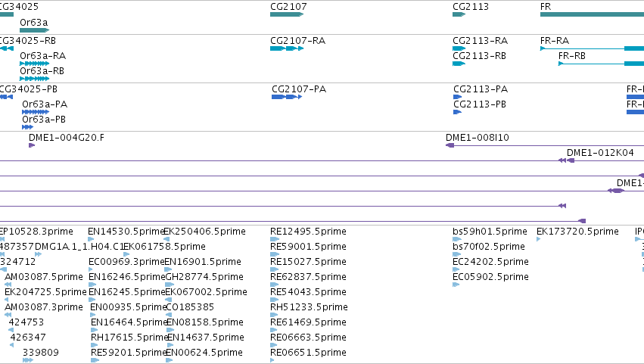Select the CG2107 gene arrow glyph
The height and width of the screenshot is (364, 644).
[x=287, y=14]
